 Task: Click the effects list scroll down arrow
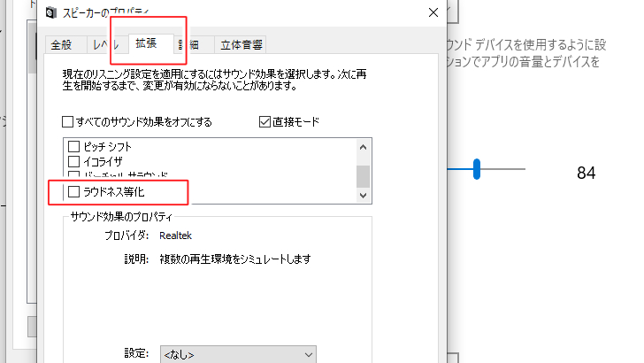coord(363,196)
